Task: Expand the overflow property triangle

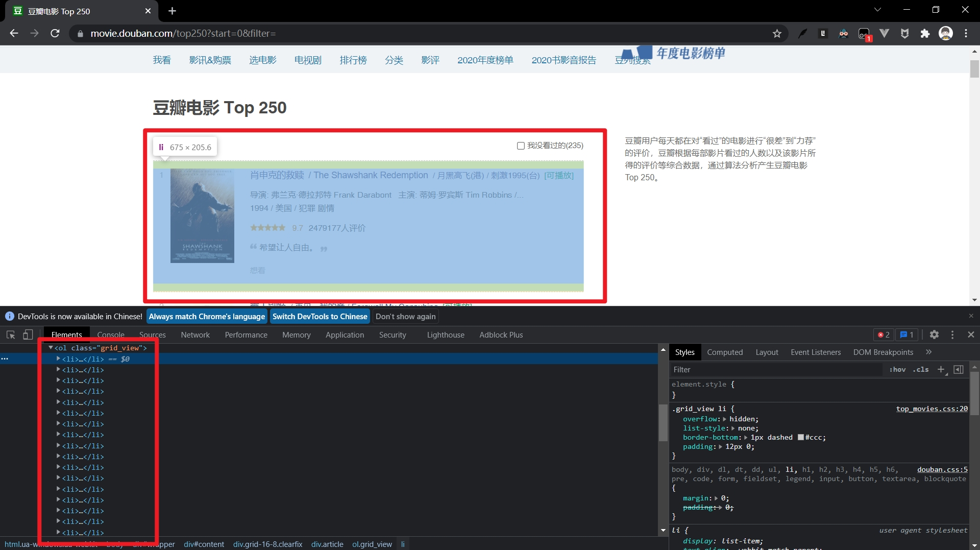Action: [x=725, y=419]
